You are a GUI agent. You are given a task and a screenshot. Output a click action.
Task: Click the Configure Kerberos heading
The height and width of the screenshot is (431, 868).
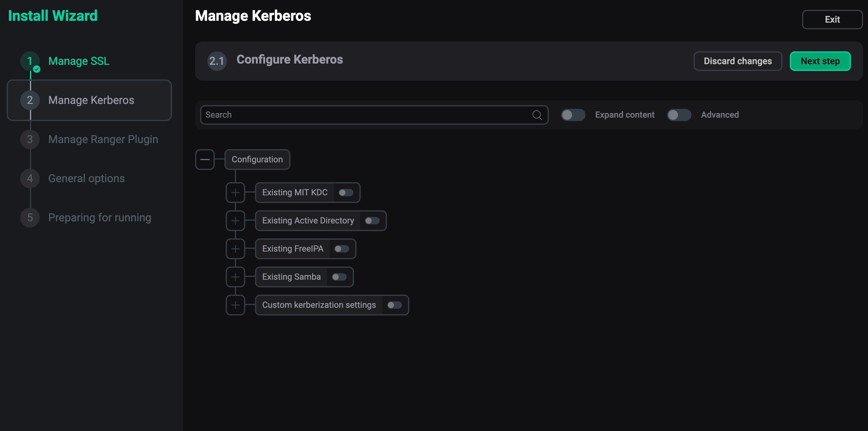click(290, 60)
